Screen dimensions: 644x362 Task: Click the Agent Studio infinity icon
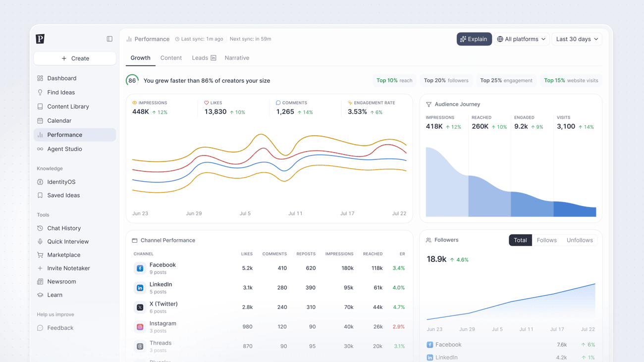(40, 149)
